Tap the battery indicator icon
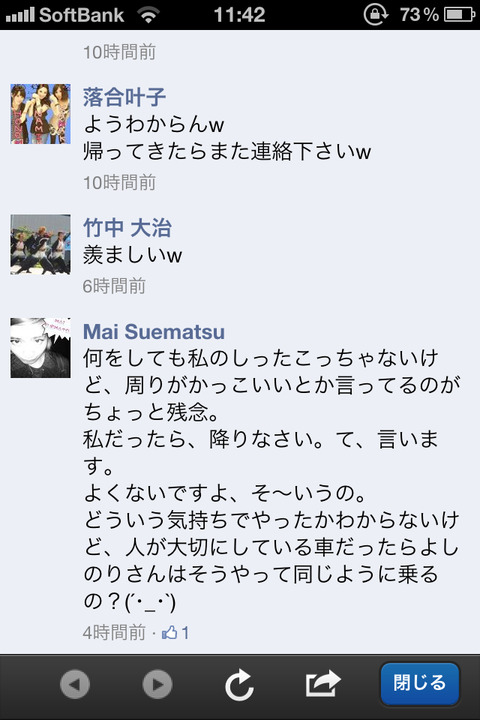480x720 pixels. [x=459, y=15]
